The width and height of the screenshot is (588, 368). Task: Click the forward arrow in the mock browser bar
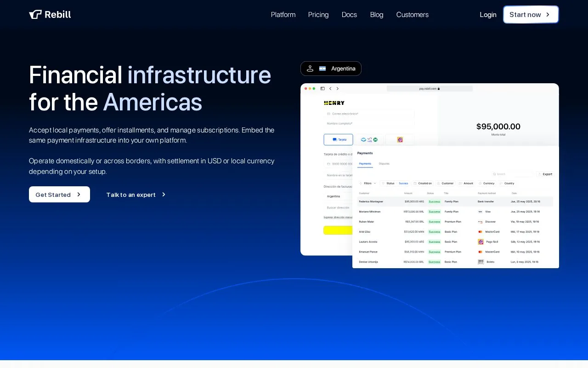click(338, 88)
